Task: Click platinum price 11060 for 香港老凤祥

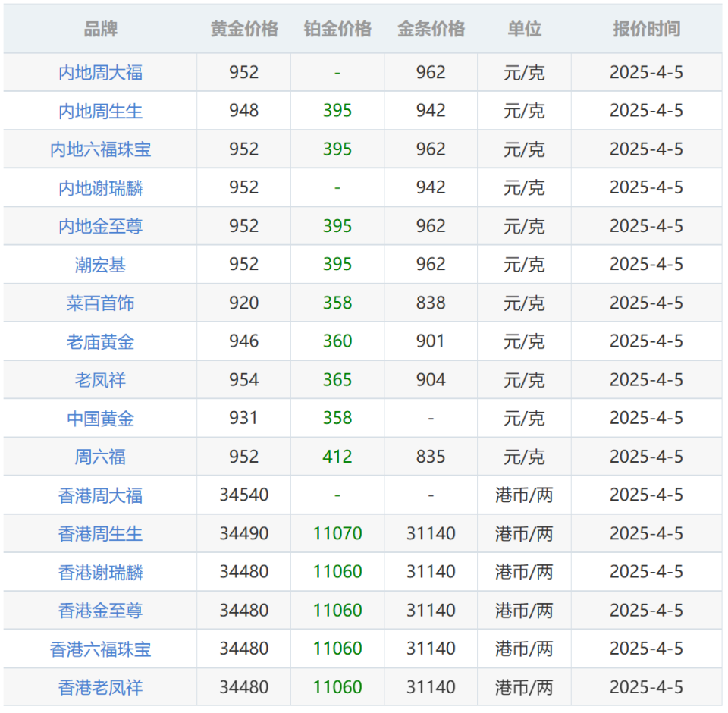Action: (337, 687)
